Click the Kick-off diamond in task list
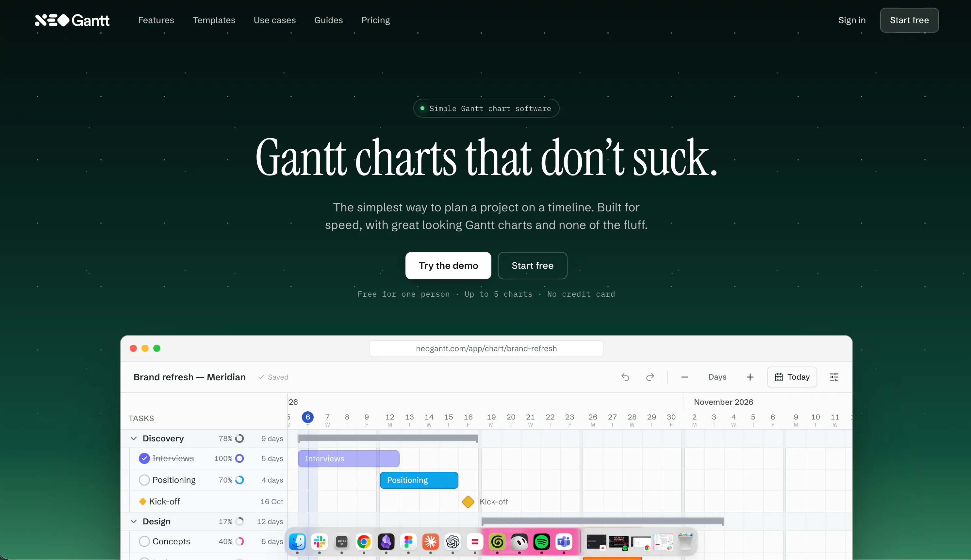Viewport: 971px width, 560px height. 143,501
